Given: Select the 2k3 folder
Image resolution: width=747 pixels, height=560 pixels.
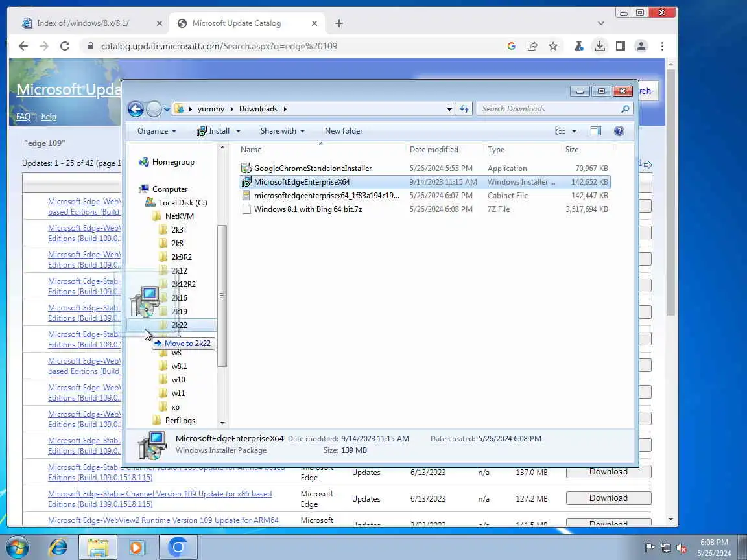Looking at the screenshot, I should pyautogui.click(x=177, y=230).
